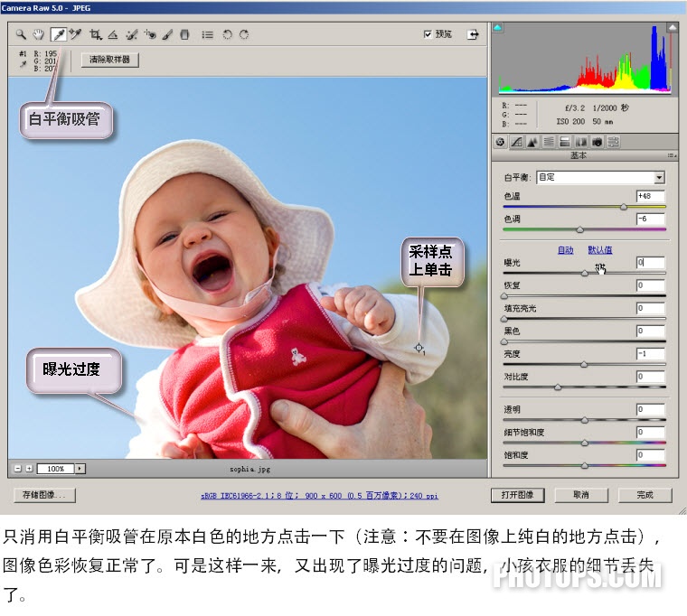Open the Tone Curve panel tab
The image size is (687, 616).
[x=516, y=142]
